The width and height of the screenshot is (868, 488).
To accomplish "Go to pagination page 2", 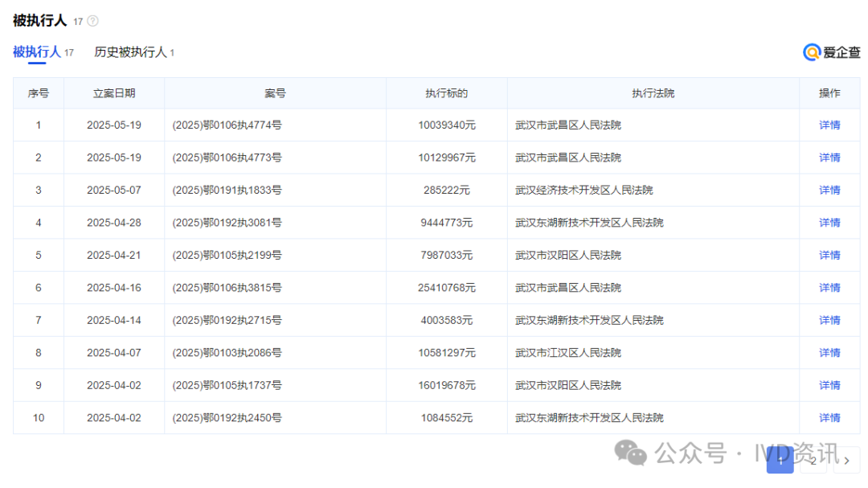I will coord(813,461).
